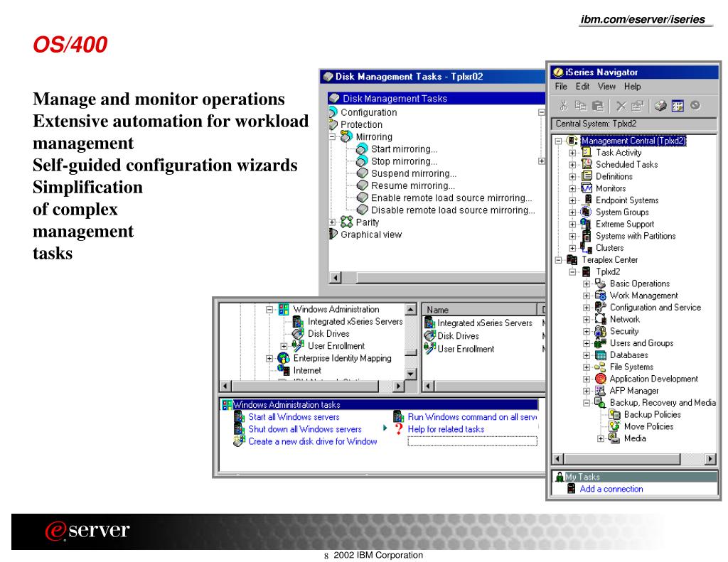728x562 pixels.
Task: Click Shut down all Windows servers link
Action: [304, 429]
